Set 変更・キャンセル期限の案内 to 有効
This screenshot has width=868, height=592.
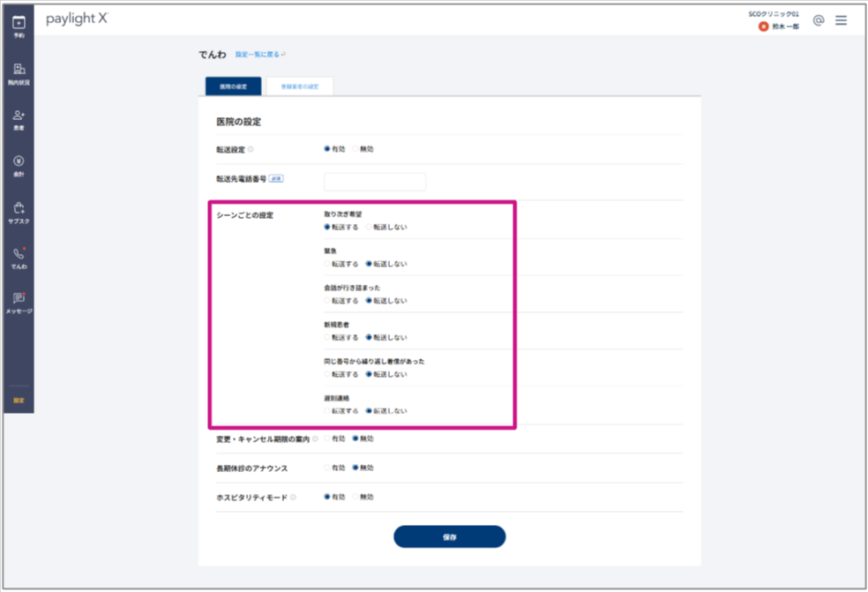tap(327, 438)
